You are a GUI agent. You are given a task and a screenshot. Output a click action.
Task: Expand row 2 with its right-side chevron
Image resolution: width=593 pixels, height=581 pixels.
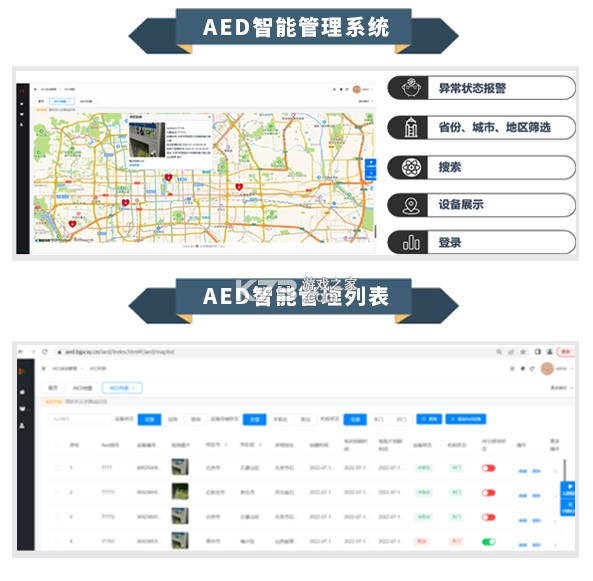[x=555, y=496]
